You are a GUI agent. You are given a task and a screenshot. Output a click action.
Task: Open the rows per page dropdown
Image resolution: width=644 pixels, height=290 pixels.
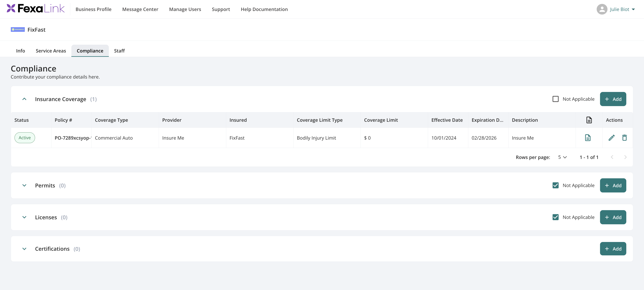click(562, 157)
